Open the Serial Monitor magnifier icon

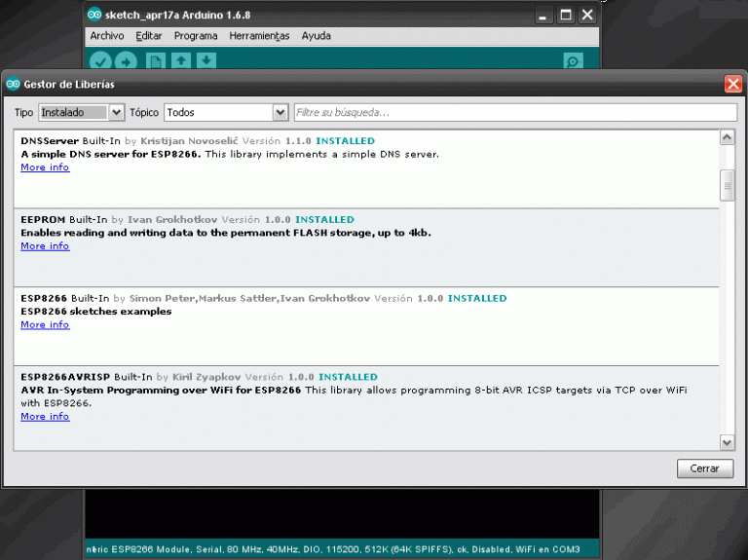point(573,62)
